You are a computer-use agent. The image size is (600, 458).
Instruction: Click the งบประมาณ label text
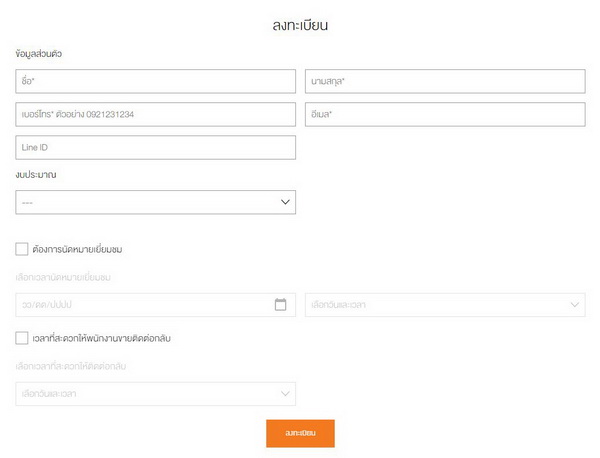pyautogui.click(x=36, y=174)
